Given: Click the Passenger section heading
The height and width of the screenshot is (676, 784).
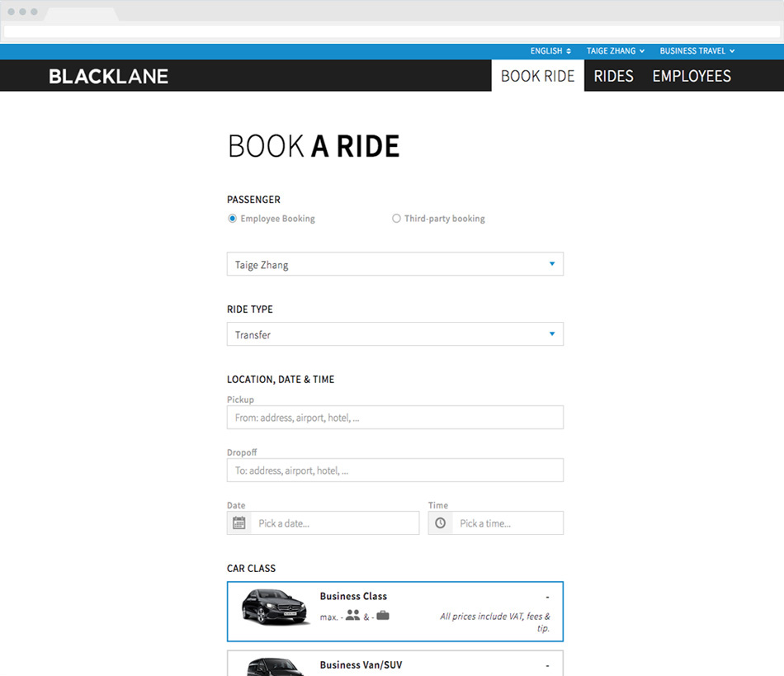Looking at the screenshot, I should pyautogui.click(x=253, y=200).
